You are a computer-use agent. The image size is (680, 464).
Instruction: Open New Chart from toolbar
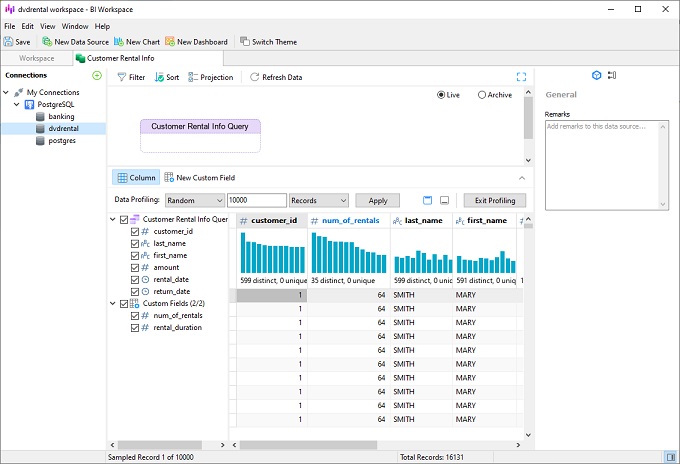(119, 42)
